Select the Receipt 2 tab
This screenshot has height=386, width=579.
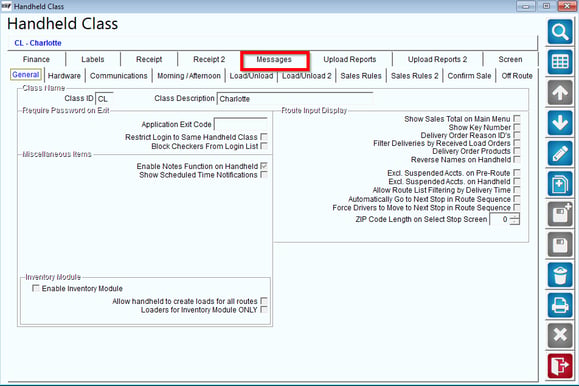209,59
